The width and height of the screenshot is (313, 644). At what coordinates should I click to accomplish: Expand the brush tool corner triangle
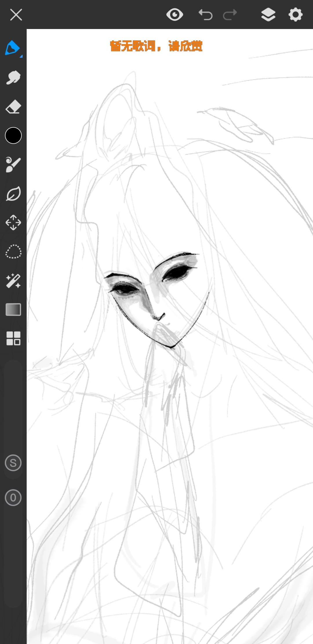click(21, 56)
